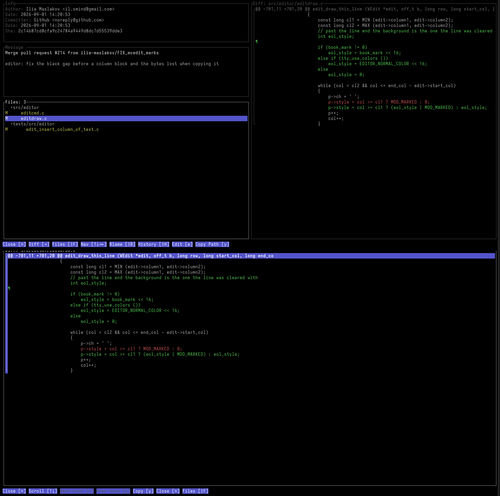
Task: Open History from the button bar
Action: point(154,244)
